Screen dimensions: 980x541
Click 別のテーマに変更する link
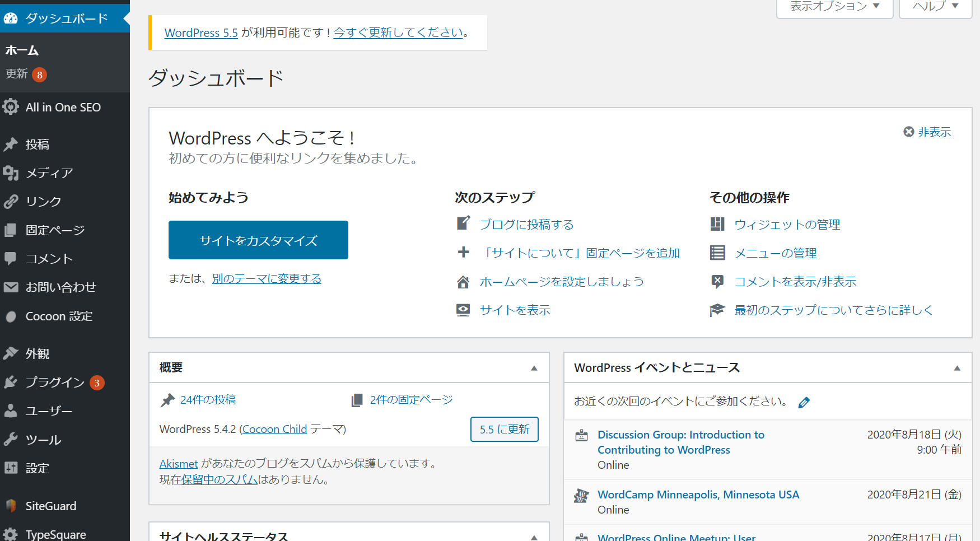pos(267,278)
